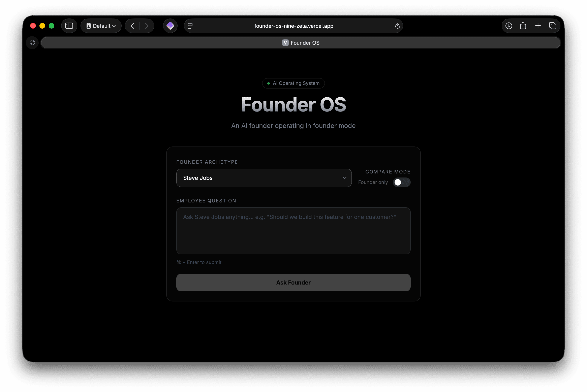Click the 'An AI founder operating in founder mode' subtitle

[293, 126]
